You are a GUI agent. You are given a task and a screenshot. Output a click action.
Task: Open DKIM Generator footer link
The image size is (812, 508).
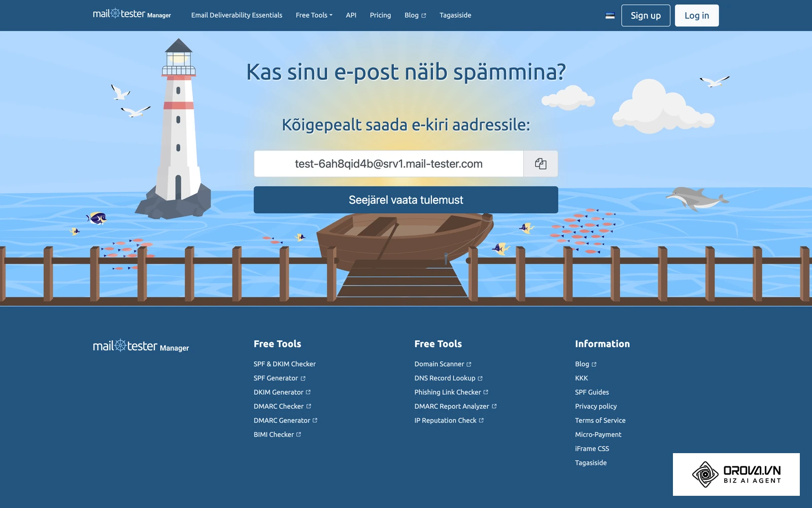click(282, 392)
